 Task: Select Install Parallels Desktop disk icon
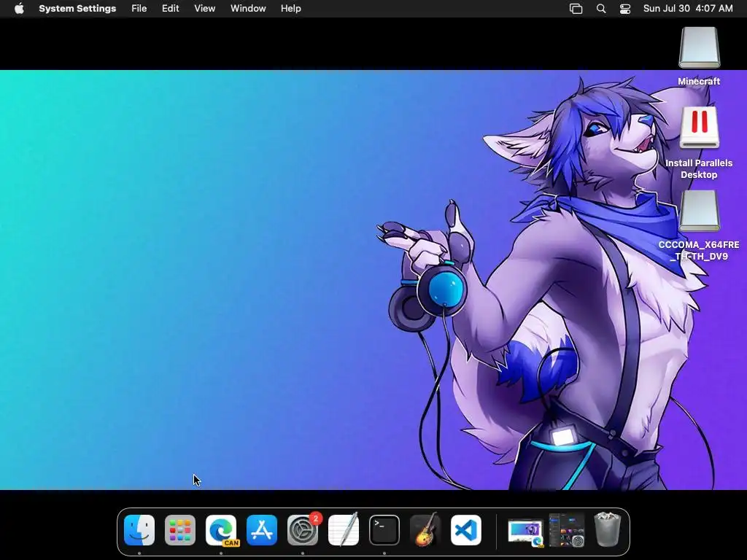pos(699,128)
